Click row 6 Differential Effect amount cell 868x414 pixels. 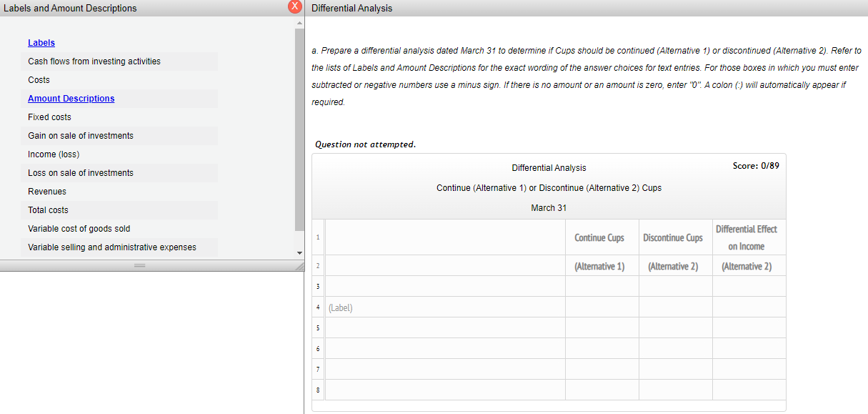click(749, 348)
